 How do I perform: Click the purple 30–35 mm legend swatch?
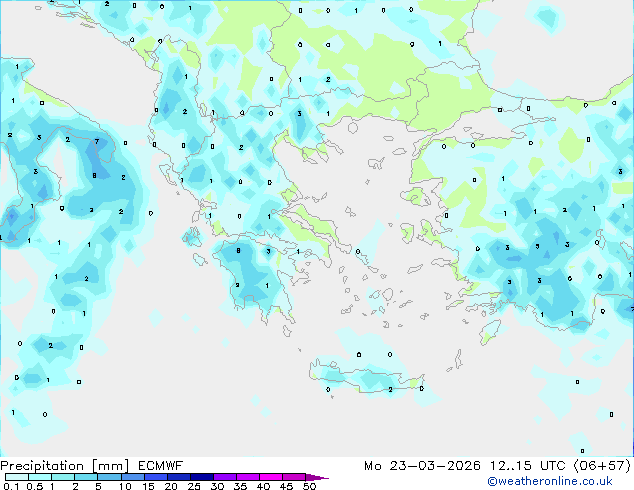[224, 477]
